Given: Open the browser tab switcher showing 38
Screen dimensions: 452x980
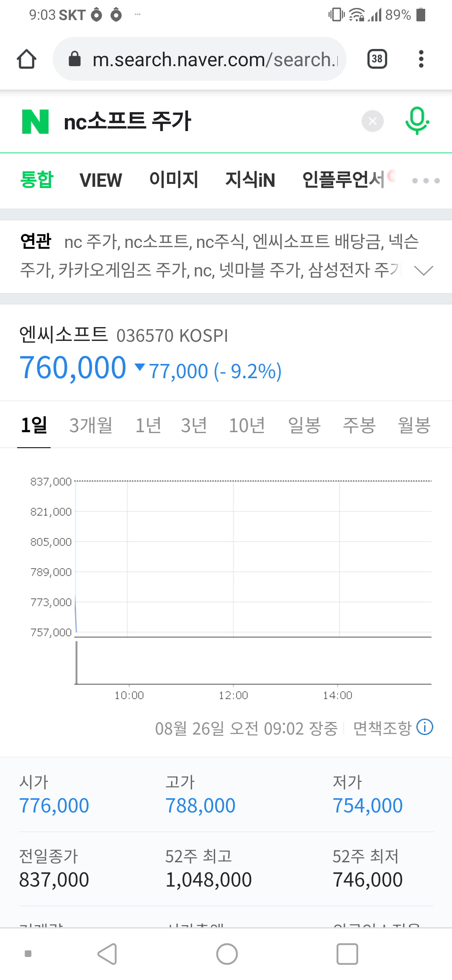Looking at the screenshot, I should tap(377, 59).
